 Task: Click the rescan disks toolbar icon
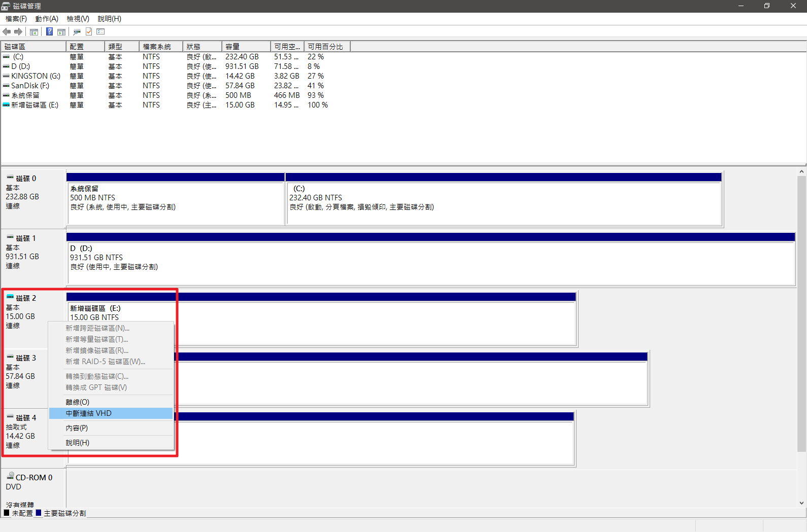pos(77,32)
